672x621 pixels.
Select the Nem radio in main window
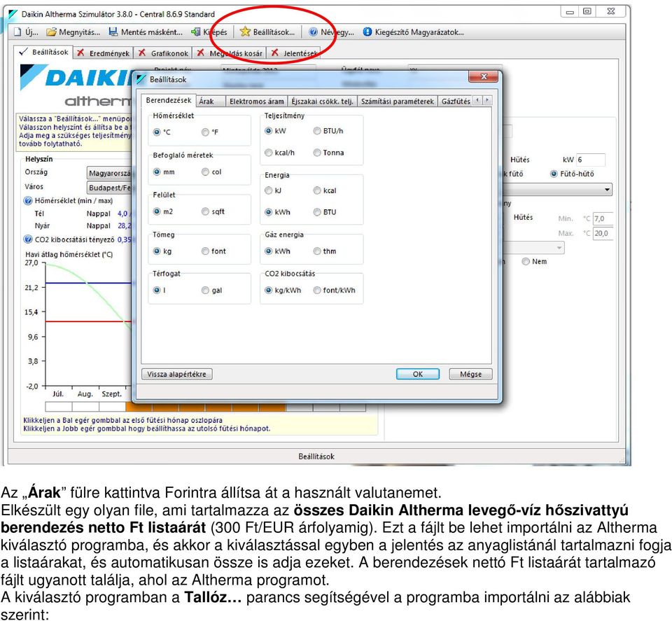pyautogui.click(x=526, y=261)
